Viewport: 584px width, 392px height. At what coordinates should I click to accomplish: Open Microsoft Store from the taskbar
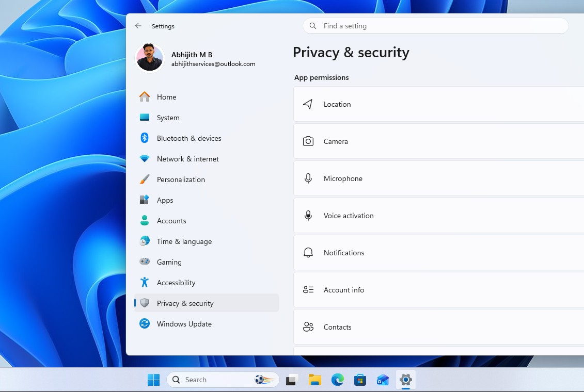[360, 380]
